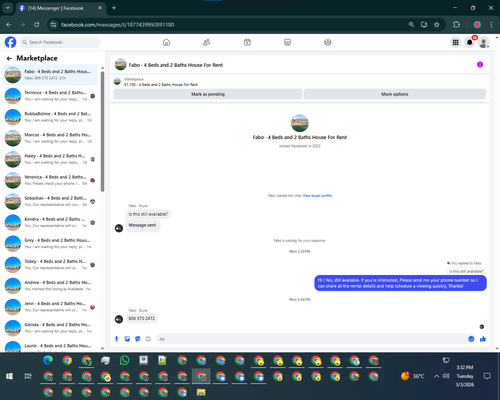The width and height of the screenshot is (500, 400).
Task: Attach a file with the photo icon
Action: pyautogui.click(x=127, y=339)
